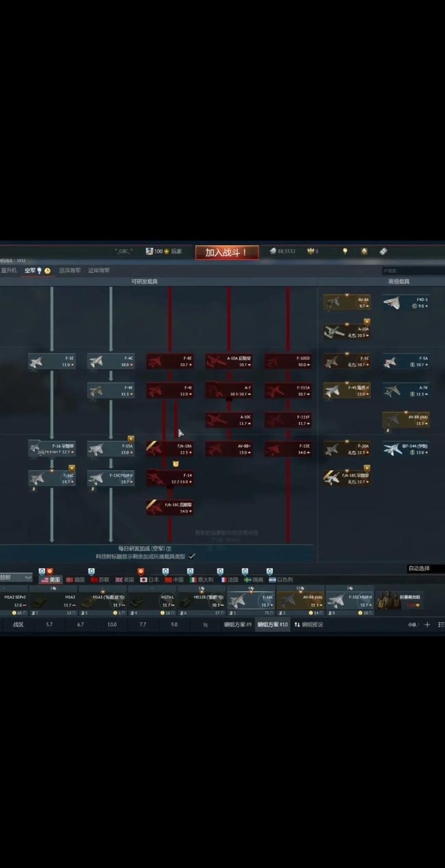The height and width of the screenshot is (868, 445).
Task: Click the F-14 aircraft card
Action: click(x=170, y=478)
